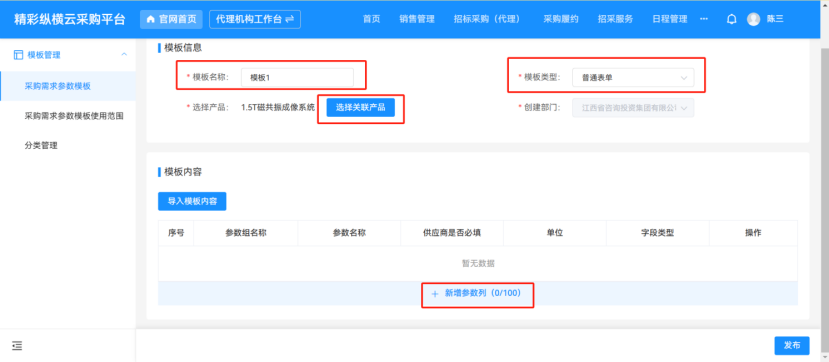Open 招采服务 menu
829x362 pixels.
coord(615,20)
